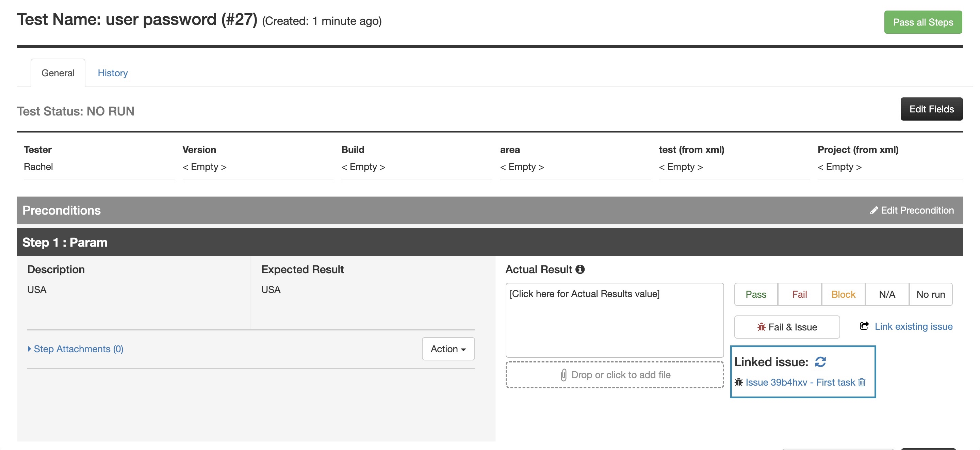Click Tester value Rachel

point(38,167)
